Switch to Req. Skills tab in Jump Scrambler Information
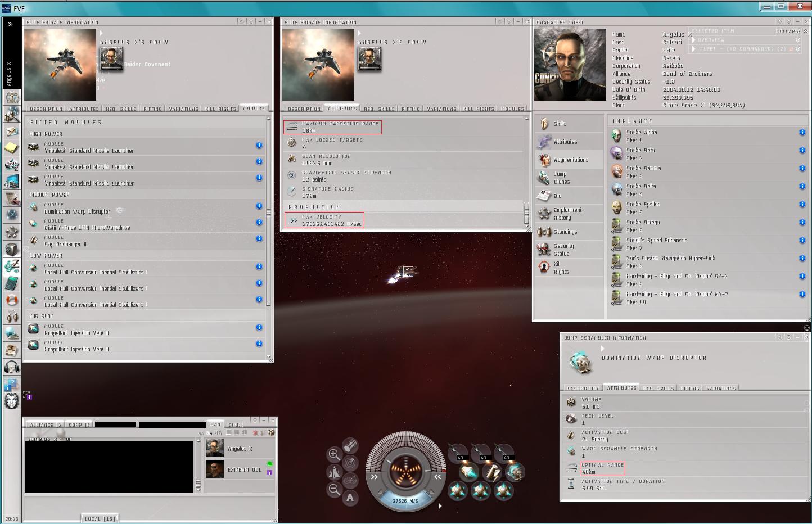 coord(657,388)
